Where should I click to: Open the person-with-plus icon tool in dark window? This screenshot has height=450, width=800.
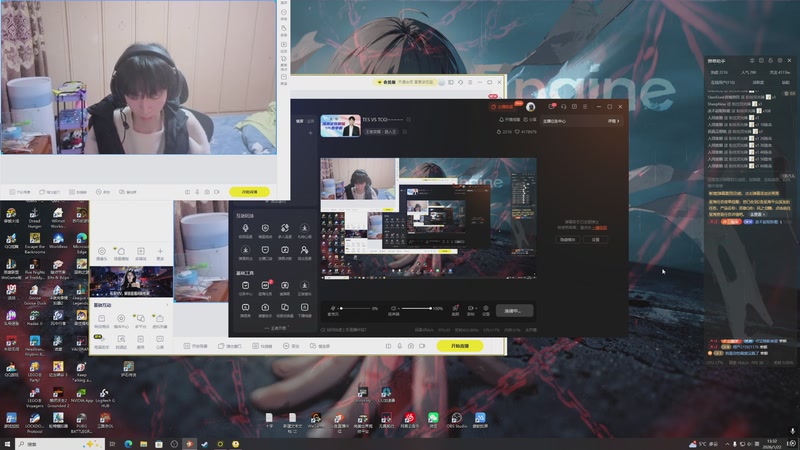tap(304, 252)
